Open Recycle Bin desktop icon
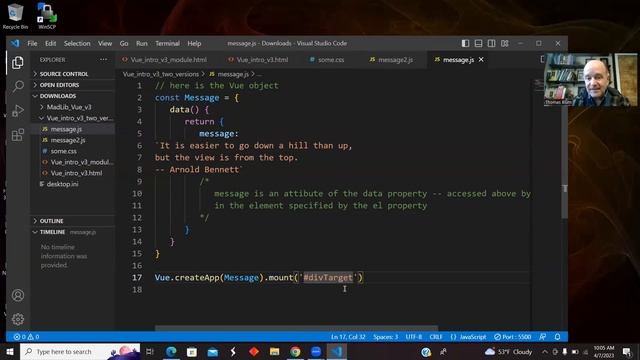The height and width of the screenshot is (360, 640). (15, 16)
